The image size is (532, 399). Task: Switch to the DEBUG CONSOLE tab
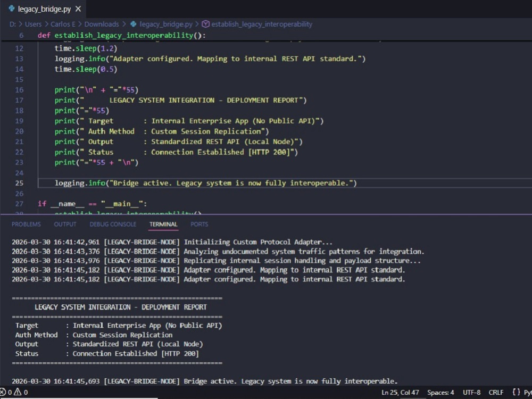[x=113, y=225]
